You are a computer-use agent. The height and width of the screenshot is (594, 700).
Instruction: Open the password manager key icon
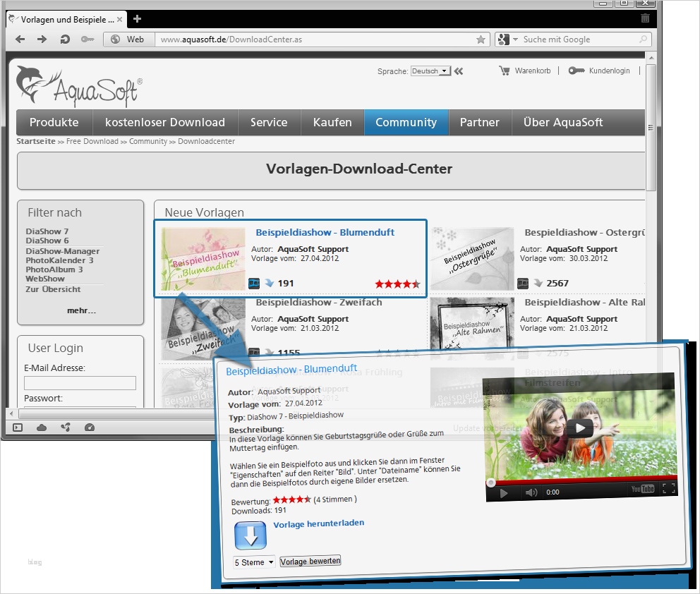pyautogui.click(x=87, y=40)
